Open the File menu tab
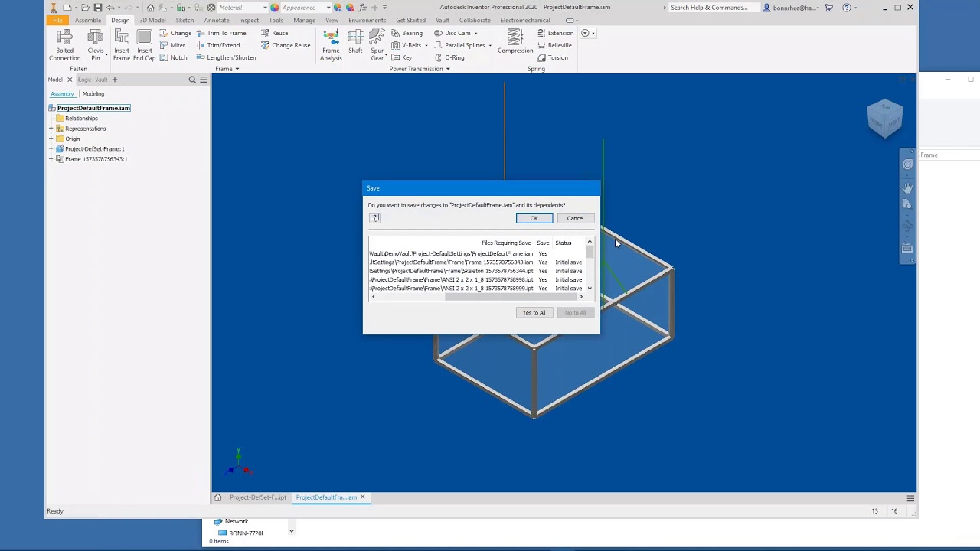The image size is (980, 551). point(57,21)
